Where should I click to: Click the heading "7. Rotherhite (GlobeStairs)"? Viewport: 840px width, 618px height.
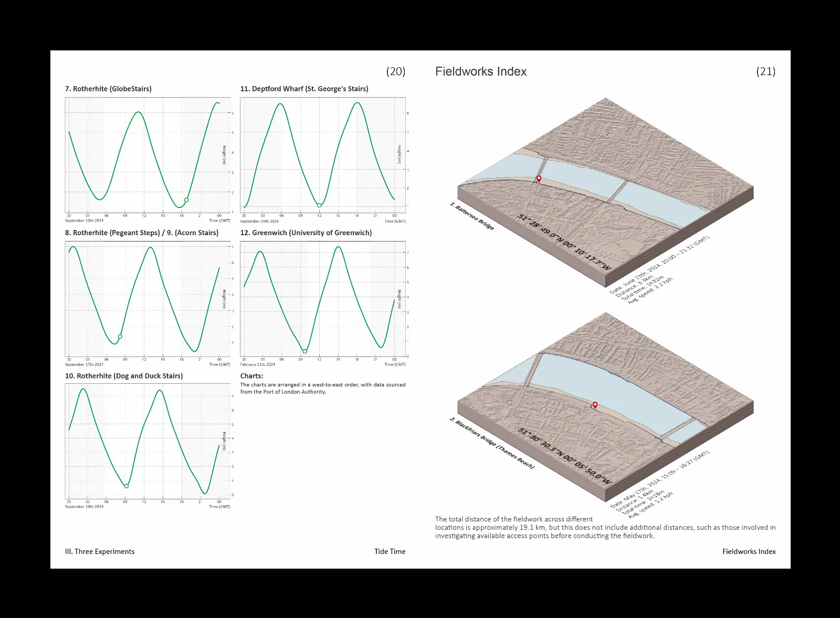tap(108, 89)
